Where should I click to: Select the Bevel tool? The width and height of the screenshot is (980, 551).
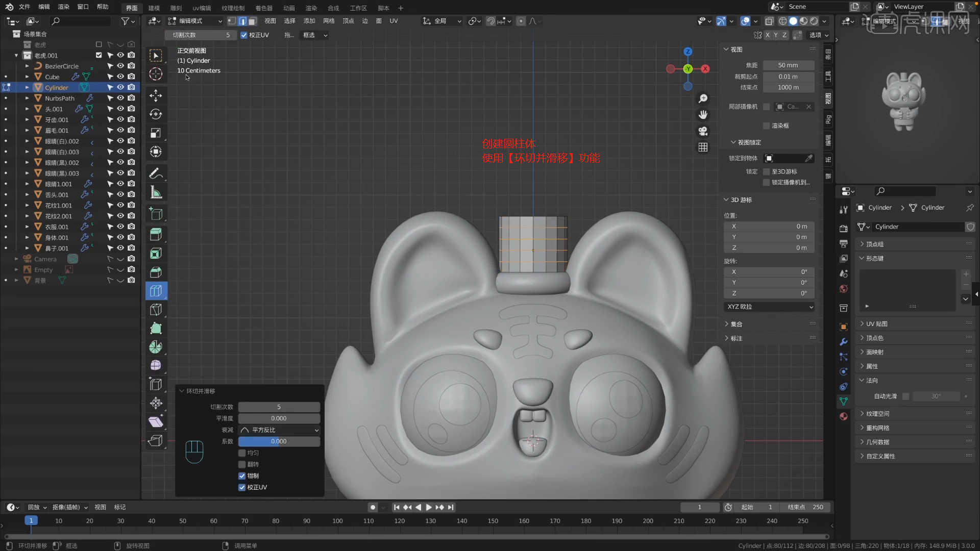pyautogui.click(x=156, y=272)
